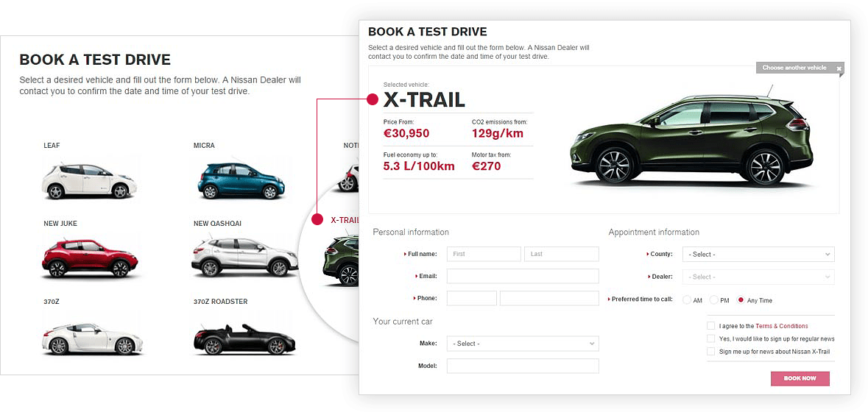The height and width of the screenshot is (415, 868).
Task: Open the County dropdown
Action: [x=758, y=254]
